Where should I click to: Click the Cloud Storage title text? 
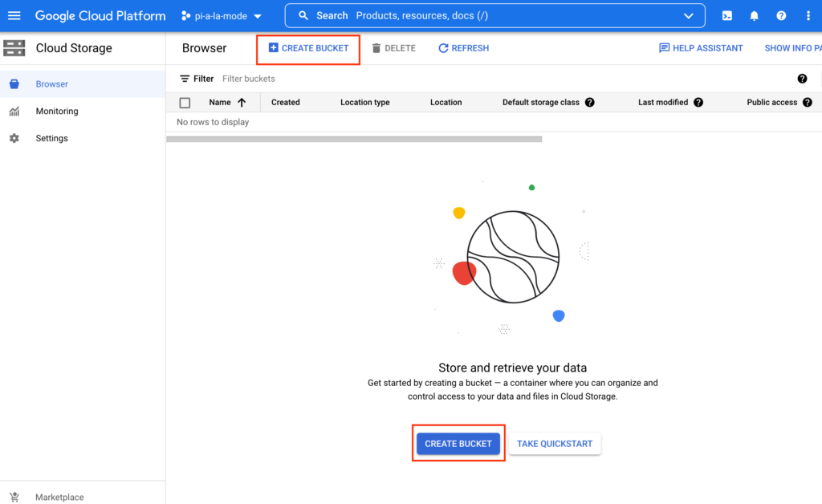(74, 48)
